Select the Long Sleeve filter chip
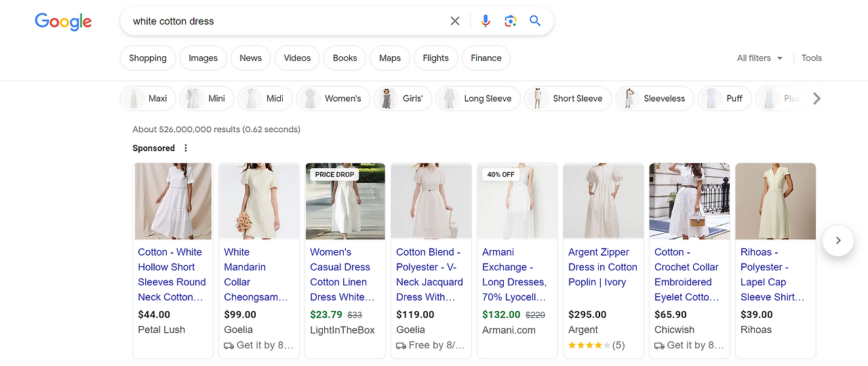The width and height of the screenshot is (868, 366). pos(478,98)
